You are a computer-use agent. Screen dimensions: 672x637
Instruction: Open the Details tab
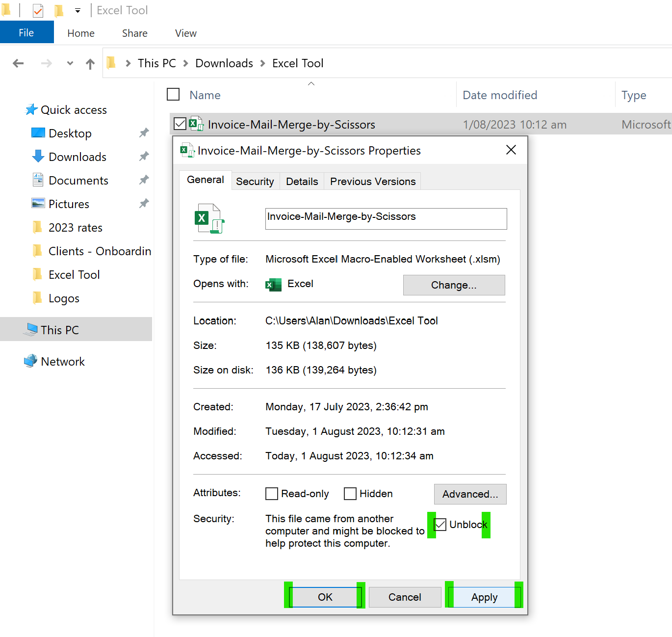click(x=302, y=182)
